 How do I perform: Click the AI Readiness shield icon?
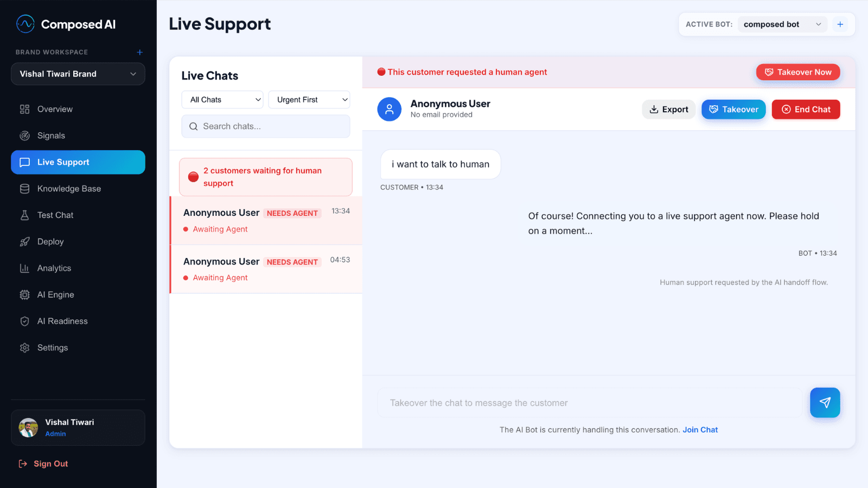24,322
